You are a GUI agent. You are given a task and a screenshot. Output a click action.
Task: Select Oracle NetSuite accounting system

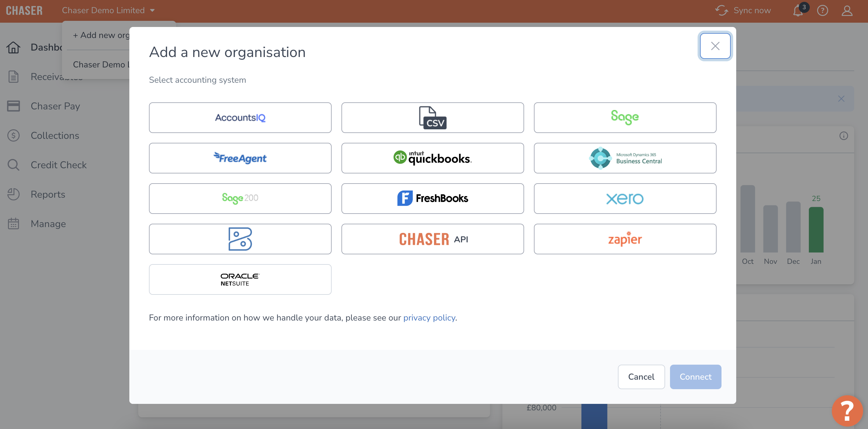(240, 279)
